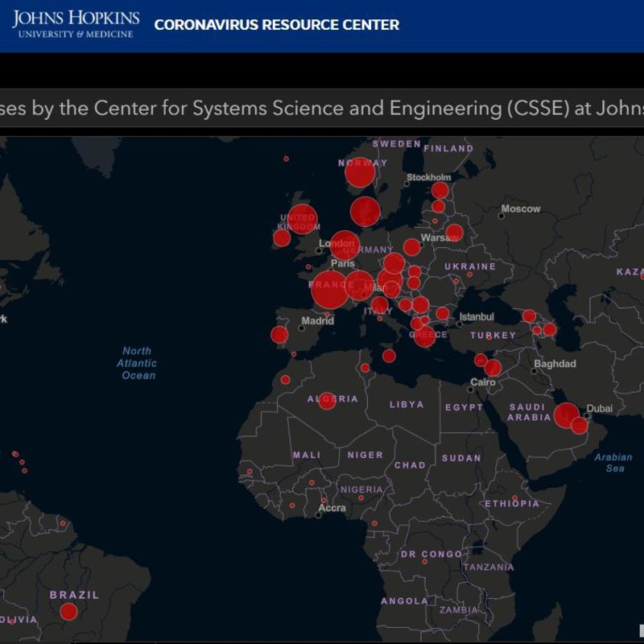Click the red case circle in Brazil
The image size is (644, 644).
pos(68,612)
